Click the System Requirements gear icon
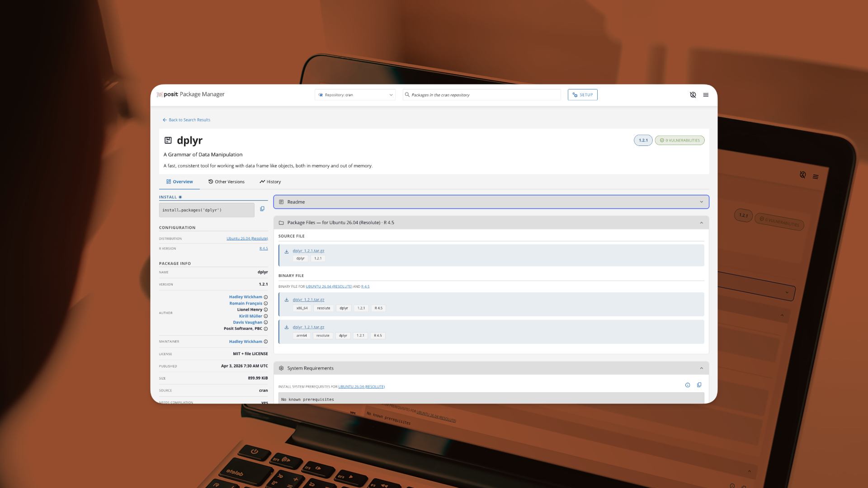This screenshot has height=488, width=868. click(x=281, y=368)
